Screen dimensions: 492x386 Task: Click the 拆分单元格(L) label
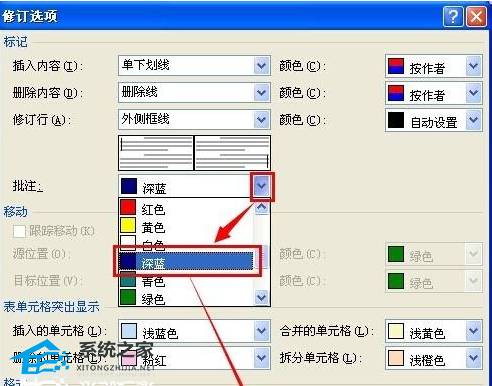[321, 358]
